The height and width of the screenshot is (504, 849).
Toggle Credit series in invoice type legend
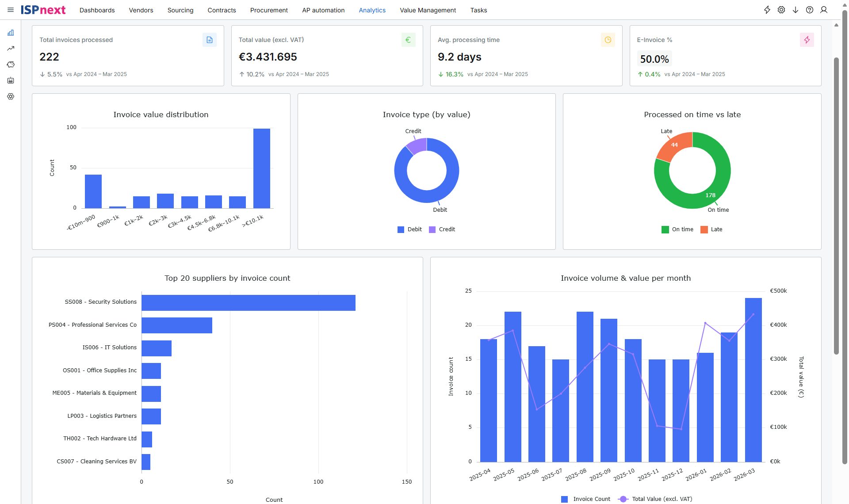point(442,229)
